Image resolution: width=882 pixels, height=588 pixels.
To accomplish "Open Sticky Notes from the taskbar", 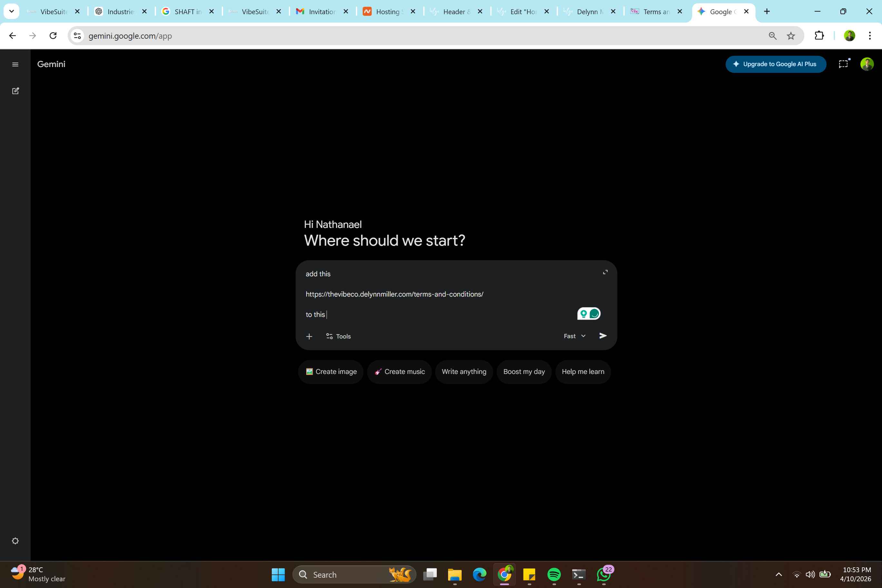I will (529, 574).
